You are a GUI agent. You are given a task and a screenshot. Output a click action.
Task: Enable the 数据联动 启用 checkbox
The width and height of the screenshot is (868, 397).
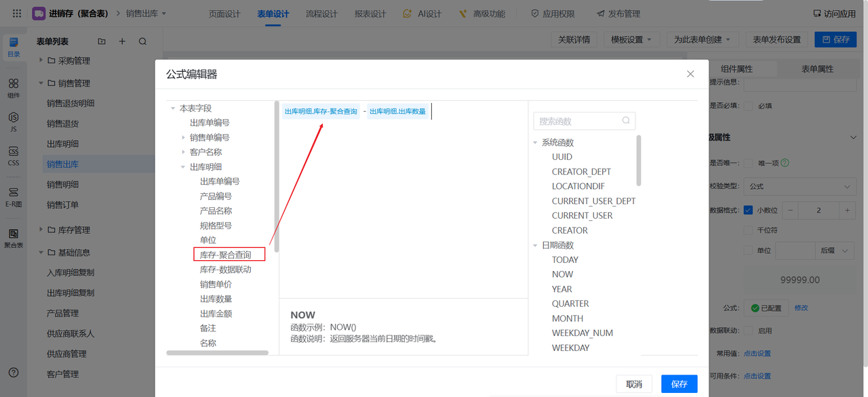[x=749, y=331]
